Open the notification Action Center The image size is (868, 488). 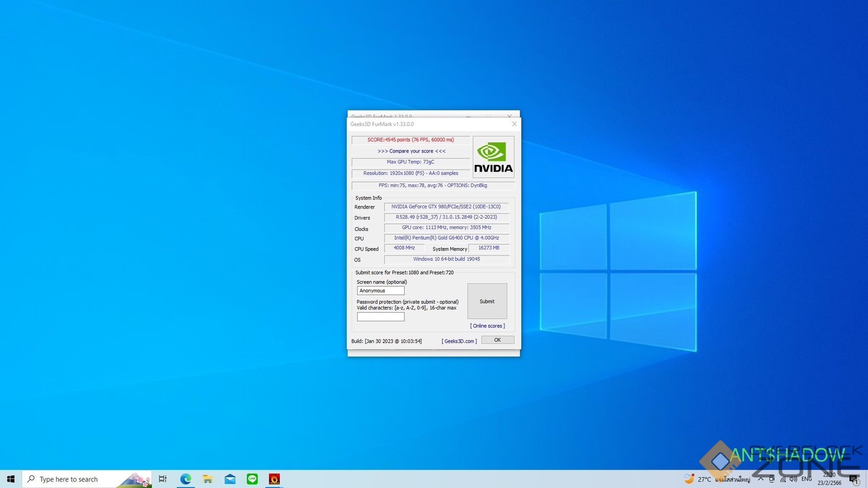[x=854, y=479]
